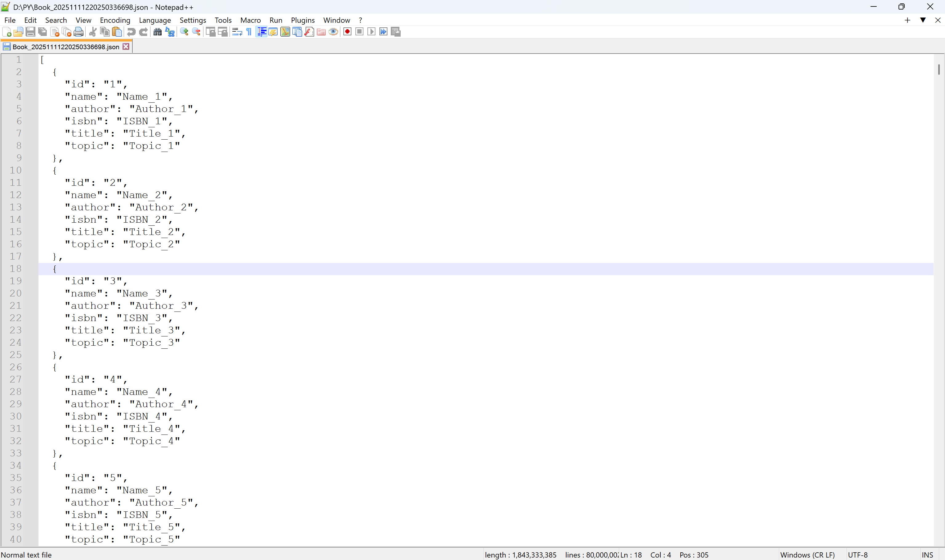Click the Zoom In magnifier icon
This screenshot has height=560, width=945.
184,32
